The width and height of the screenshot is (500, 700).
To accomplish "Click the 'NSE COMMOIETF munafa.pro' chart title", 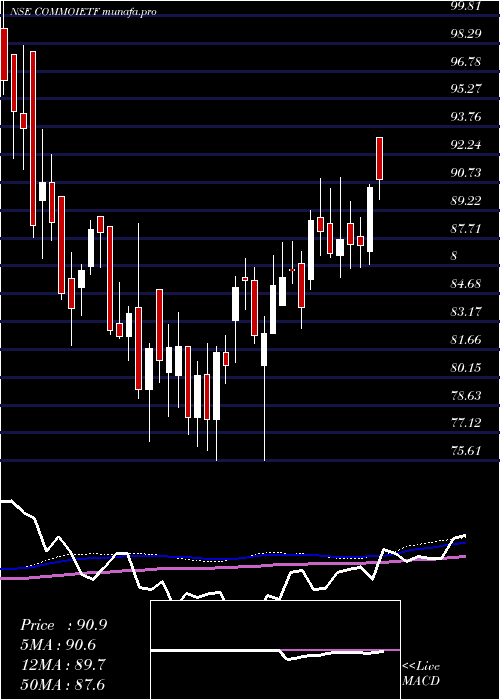I will click(x=83, y=12).
